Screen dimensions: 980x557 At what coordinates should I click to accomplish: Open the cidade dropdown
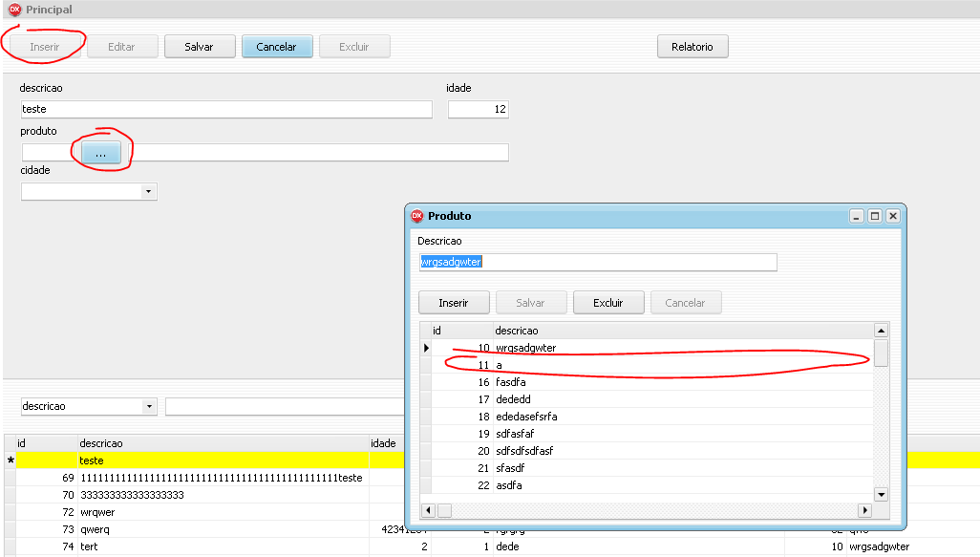click(x=149, y=191)
